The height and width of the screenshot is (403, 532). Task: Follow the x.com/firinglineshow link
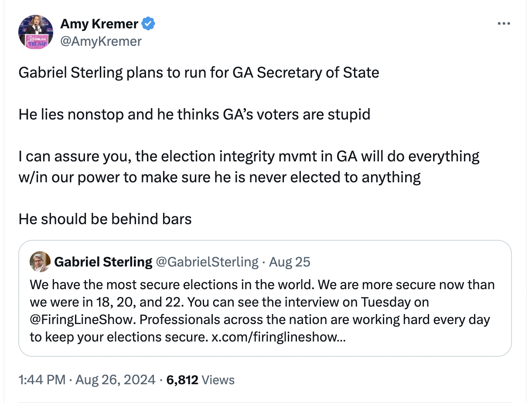[278, 337]
